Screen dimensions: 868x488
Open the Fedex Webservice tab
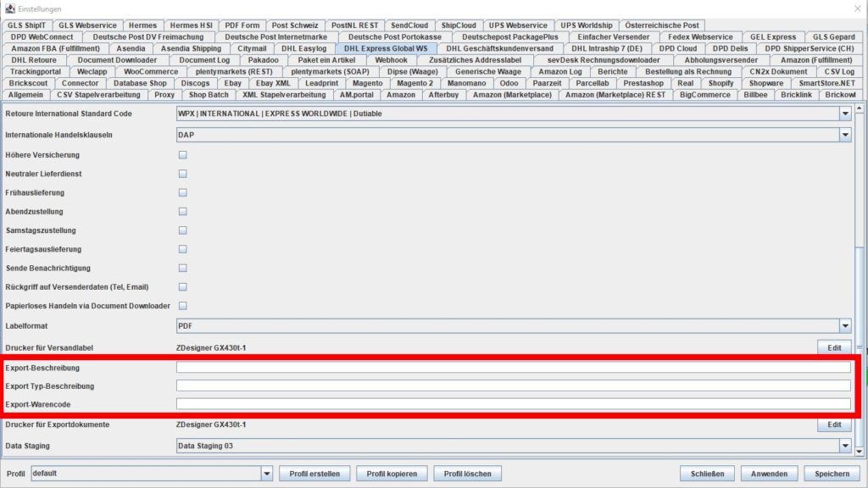coord(699,36)
